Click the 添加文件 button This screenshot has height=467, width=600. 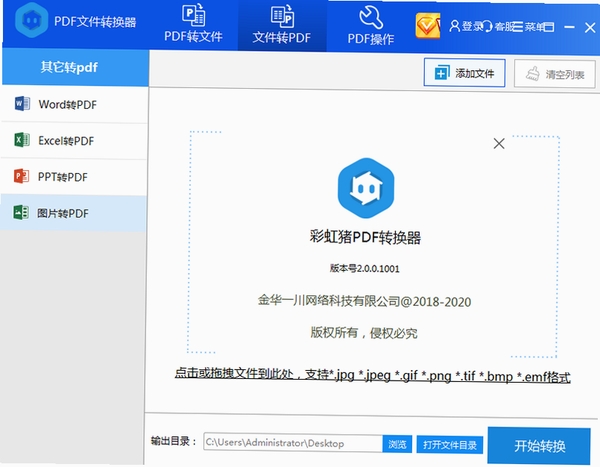(x=465, y=73)
